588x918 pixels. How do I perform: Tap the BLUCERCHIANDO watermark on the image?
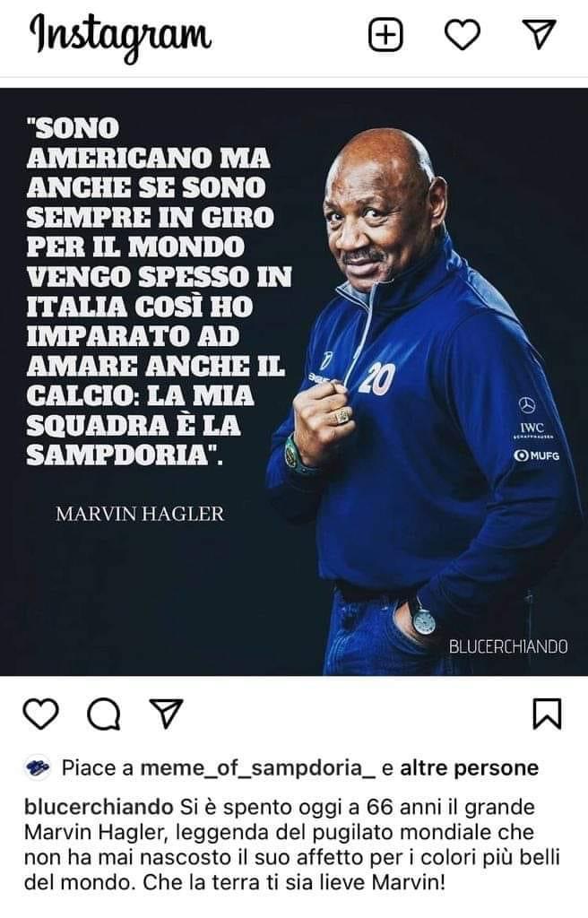[508, 646]
